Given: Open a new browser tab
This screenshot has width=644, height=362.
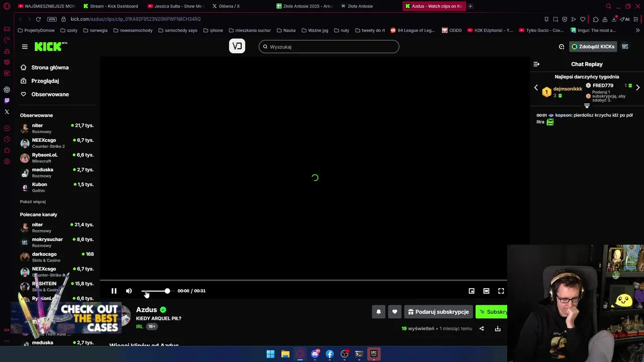Looking at the screenshot, I should (x=470, y=6).
